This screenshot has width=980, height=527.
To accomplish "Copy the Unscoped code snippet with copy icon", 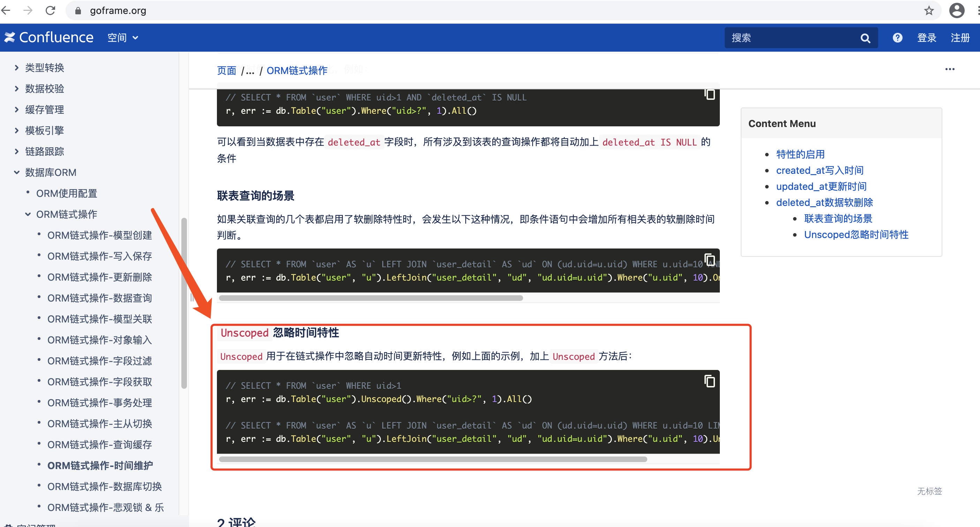I will (710, 381).
